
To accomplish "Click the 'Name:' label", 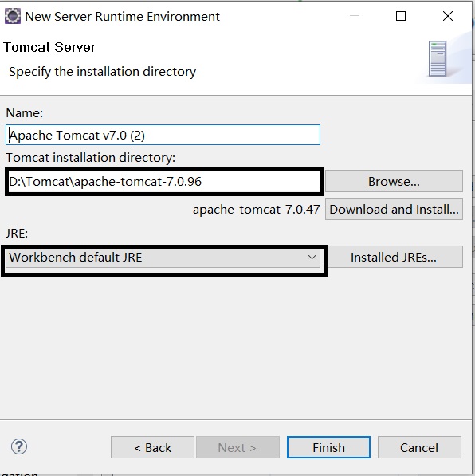I will 25,113.
